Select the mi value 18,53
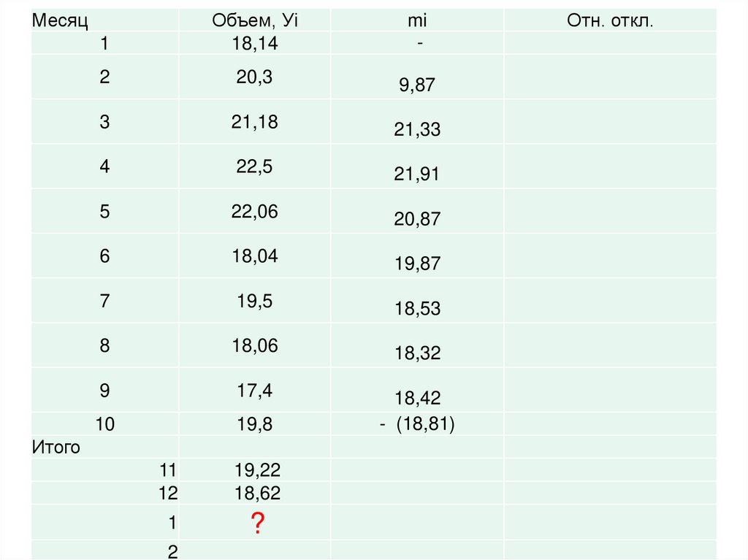The height and width of the screenshot is (560, 748). tap(417, 309)
